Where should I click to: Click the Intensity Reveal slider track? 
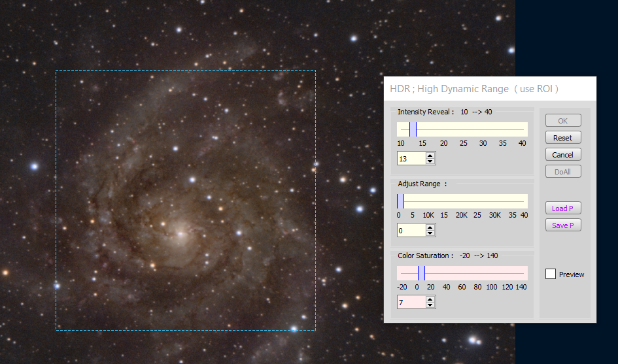(462, 129)
